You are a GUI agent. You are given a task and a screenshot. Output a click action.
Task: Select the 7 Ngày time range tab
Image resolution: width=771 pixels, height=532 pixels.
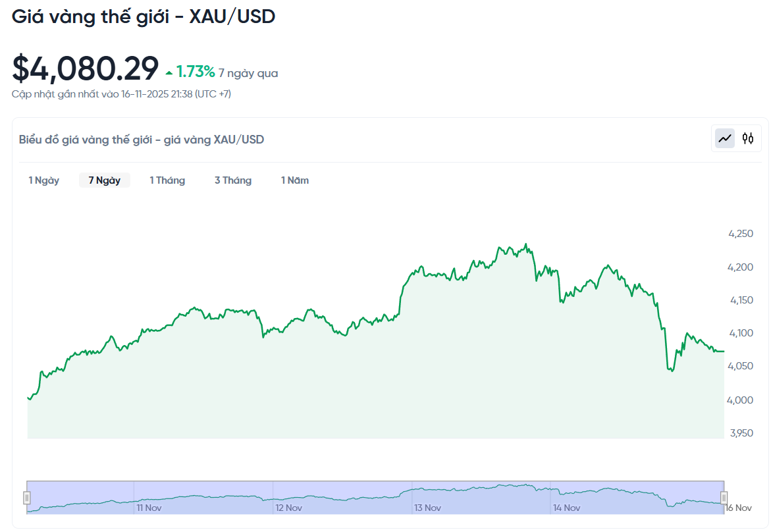104,180
